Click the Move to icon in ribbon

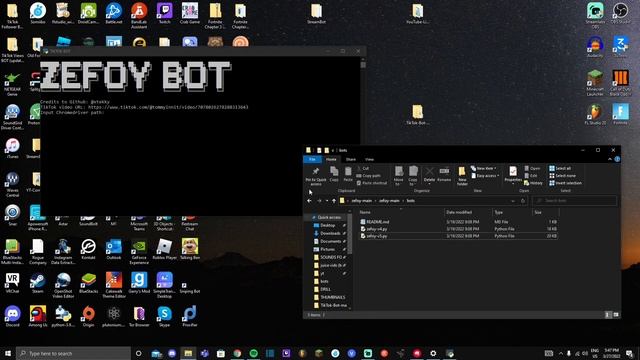tap(398, 176)
